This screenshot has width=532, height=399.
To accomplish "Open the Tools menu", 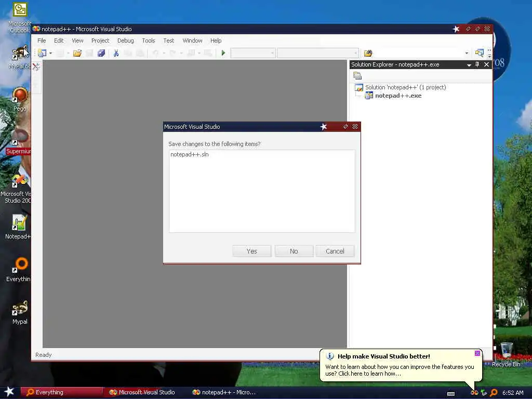I will tap(148, 41).
